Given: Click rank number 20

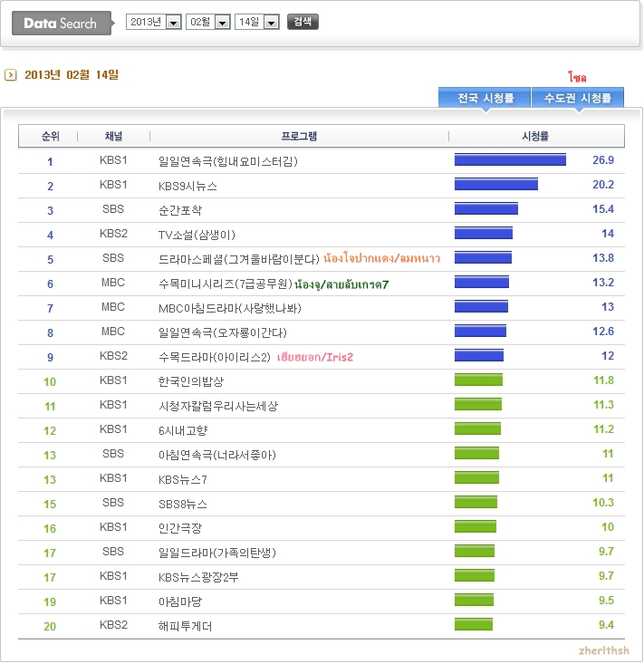Looking at the screenshot, I should 50,627.
